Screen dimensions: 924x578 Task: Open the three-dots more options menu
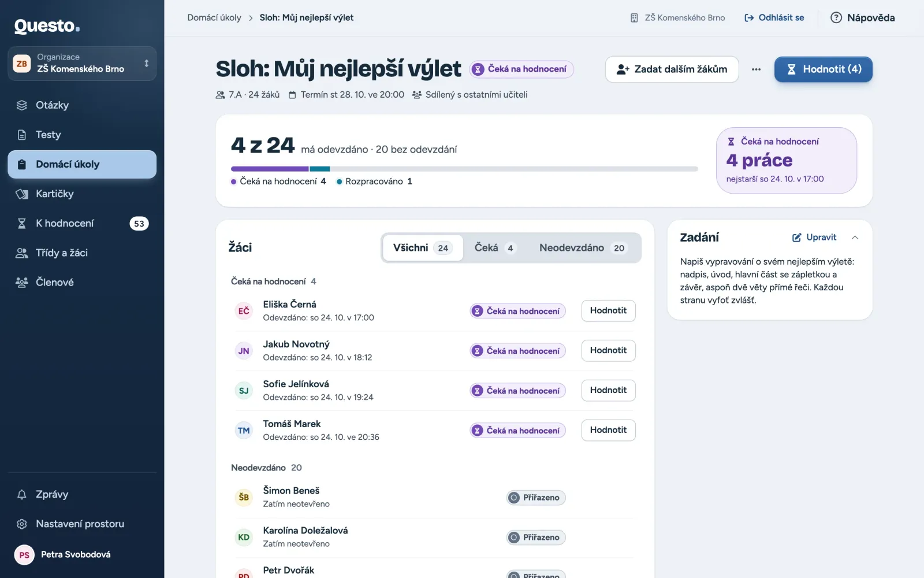(756, 69)
